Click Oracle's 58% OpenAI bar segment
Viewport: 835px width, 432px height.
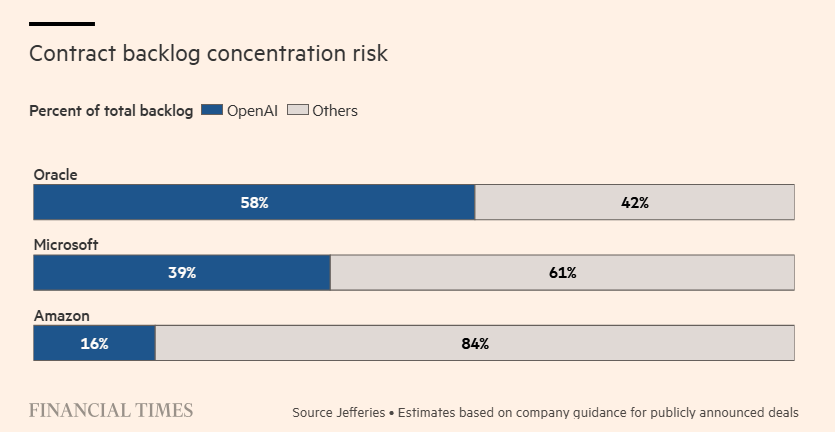coord(254,202)
